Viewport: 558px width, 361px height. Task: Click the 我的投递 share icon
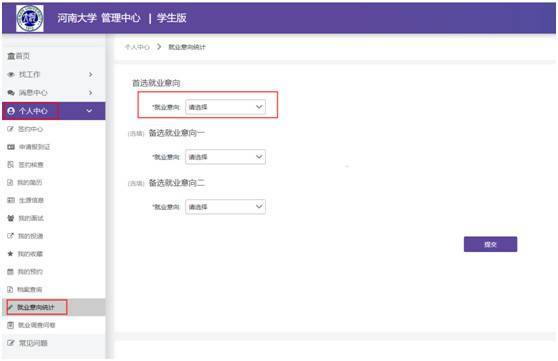coord(11,236)
